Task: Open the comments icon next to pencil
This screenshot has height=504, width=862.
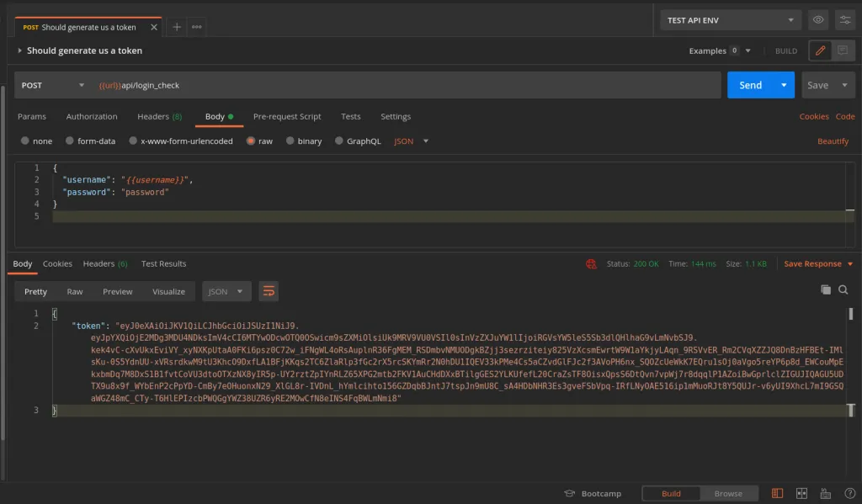Action: pyautogui.click(x=842, y=50)
